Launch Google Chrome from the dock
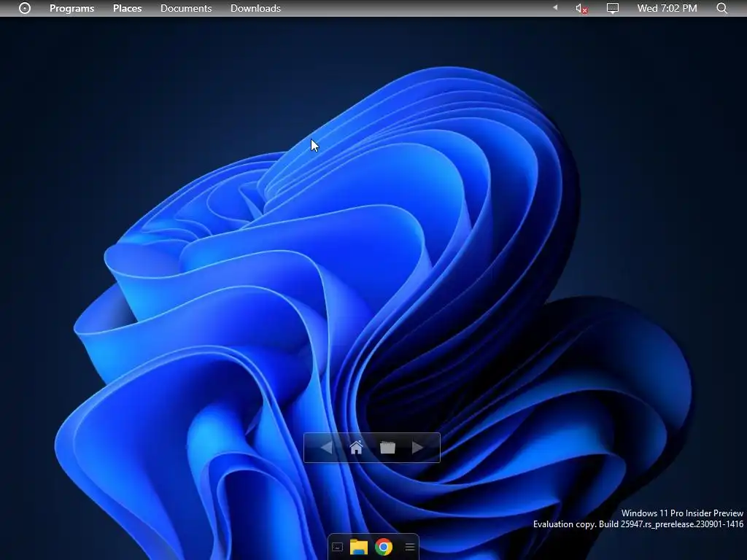747x560 pixels. point(384,547)
